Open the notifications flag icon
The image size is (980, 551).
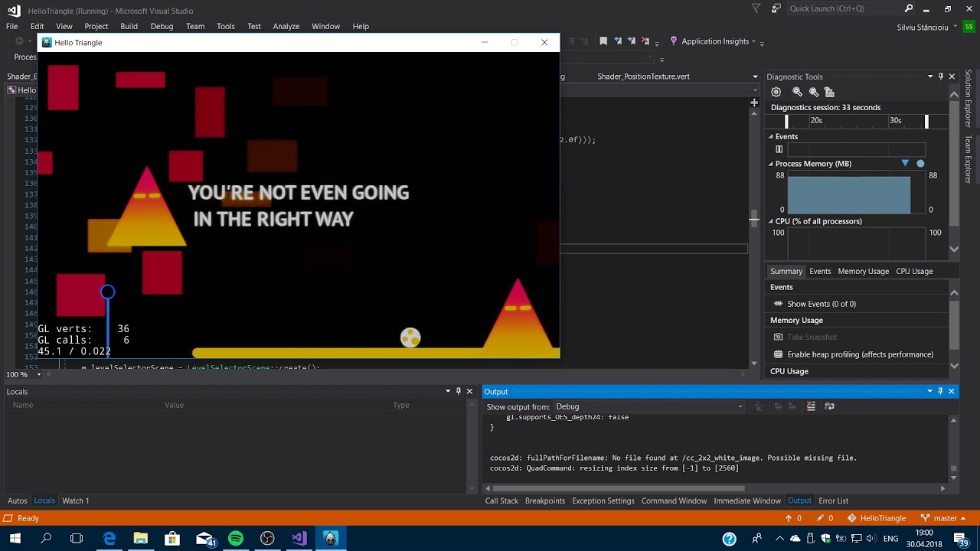pyautogui.click(x=756, y=8)
